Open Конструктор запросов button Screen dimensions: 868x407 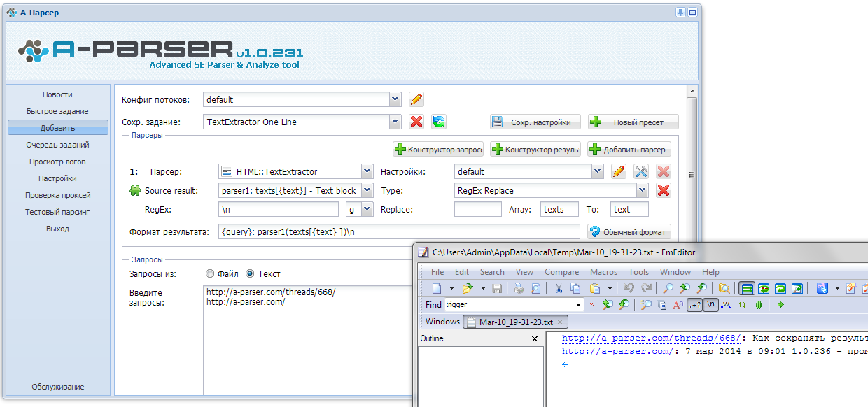pyautogui.click(x=437, y=149)
